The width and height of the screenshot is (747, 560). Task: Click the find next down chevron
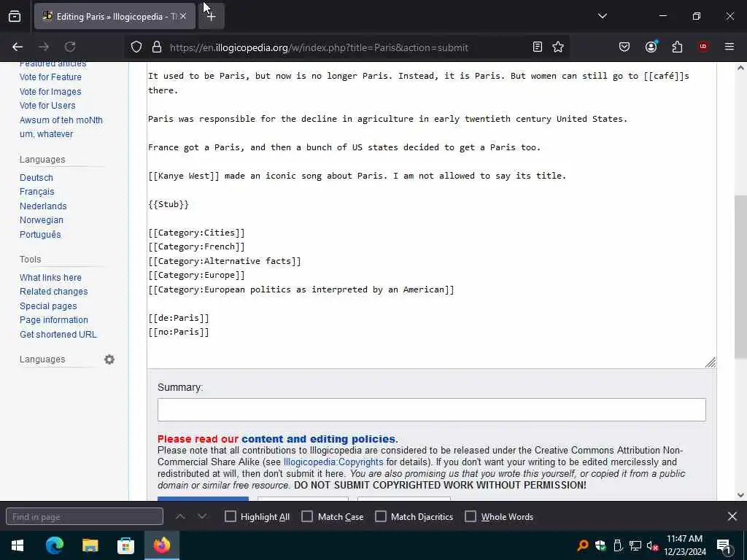pos(202,517)
